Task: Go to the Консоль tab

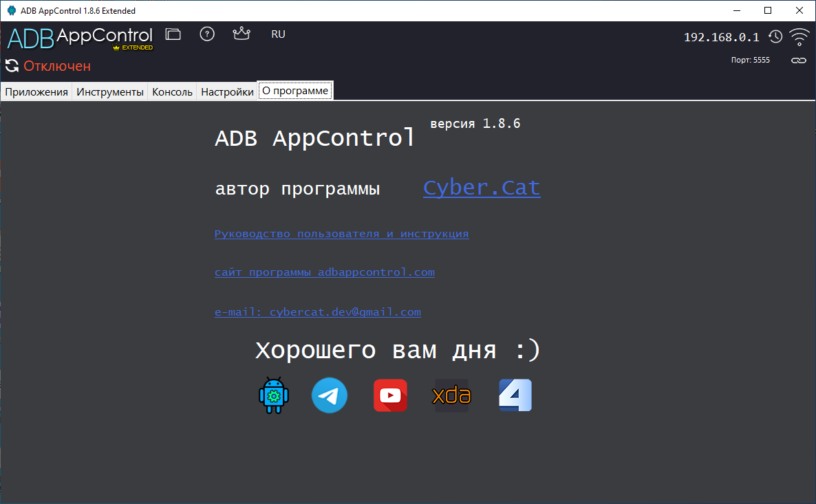Action: (172, 92)
